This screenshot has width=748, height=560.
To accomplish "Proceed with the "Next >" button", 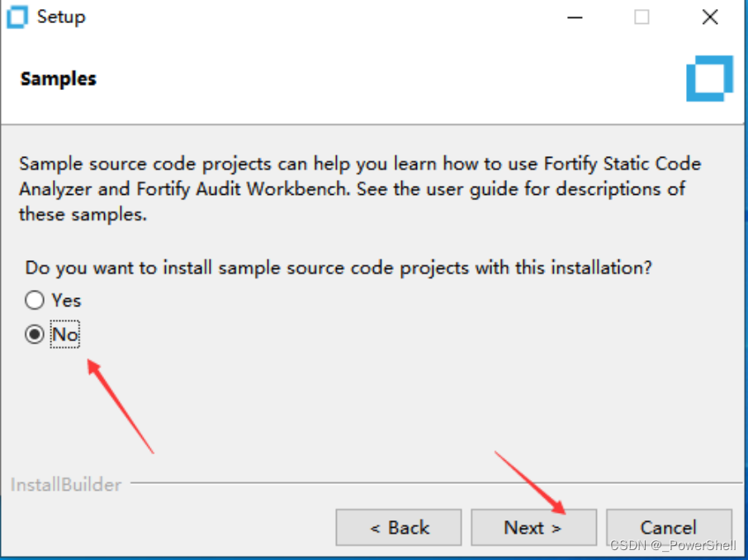I will [533, 527].
